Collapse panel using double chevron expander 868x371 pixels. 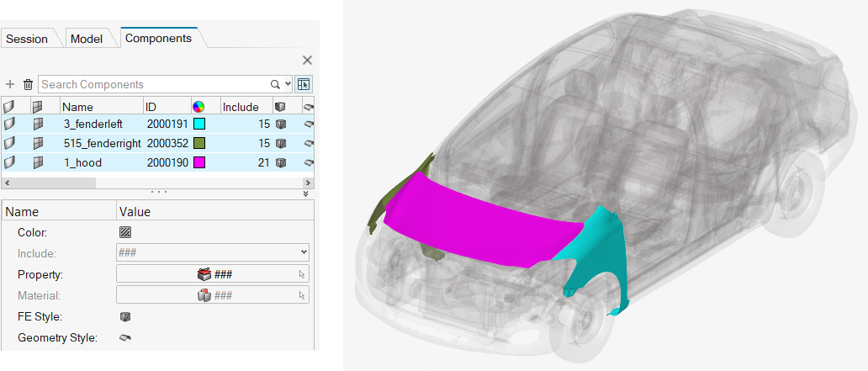pos(305,193)
